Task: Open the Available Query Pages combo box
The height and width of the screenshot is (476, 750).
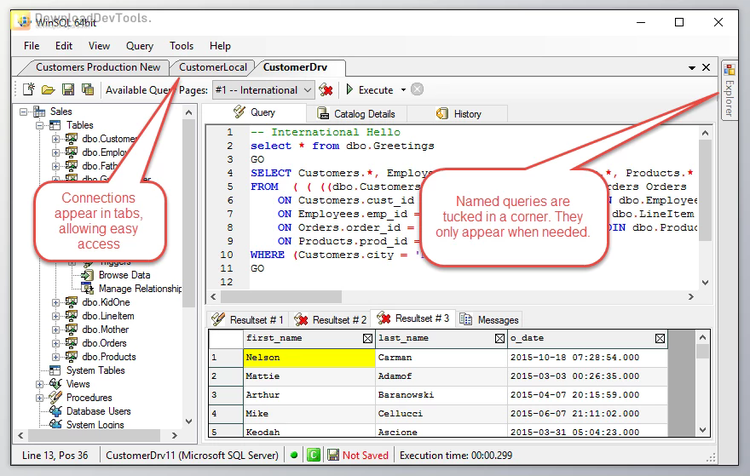Action: [x=263, y=90]
